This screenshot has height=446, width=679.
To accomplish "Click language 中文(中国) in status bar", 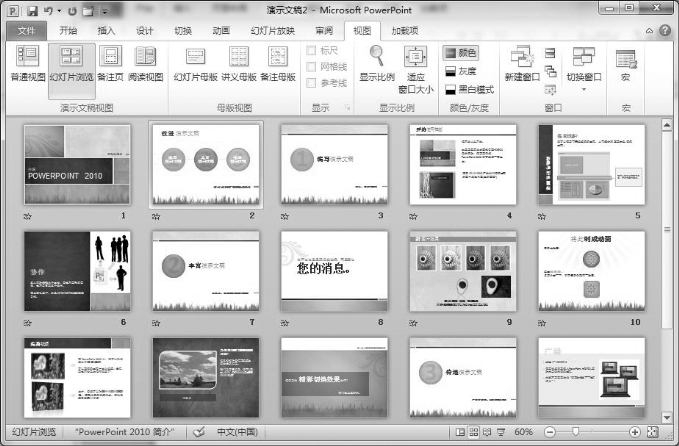I will click(x=237, y=432).
